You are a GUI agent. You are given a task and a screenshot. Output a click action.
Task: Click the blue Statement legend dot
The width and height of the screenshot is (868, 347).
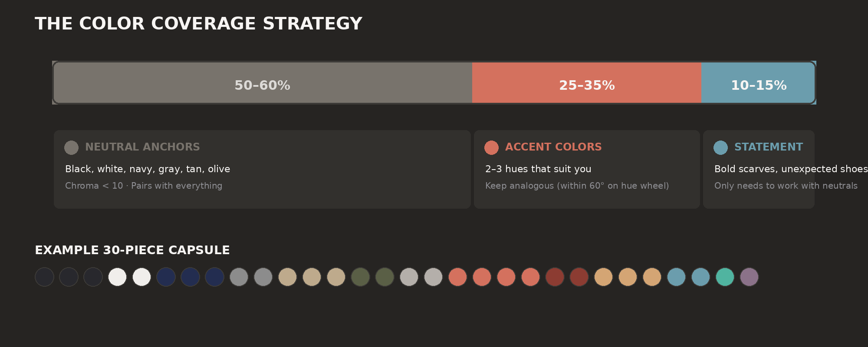[x=720, y=147]
